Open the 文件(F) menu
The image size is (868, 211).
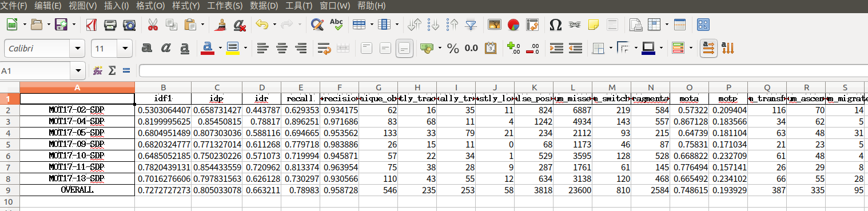click(14, 6)
